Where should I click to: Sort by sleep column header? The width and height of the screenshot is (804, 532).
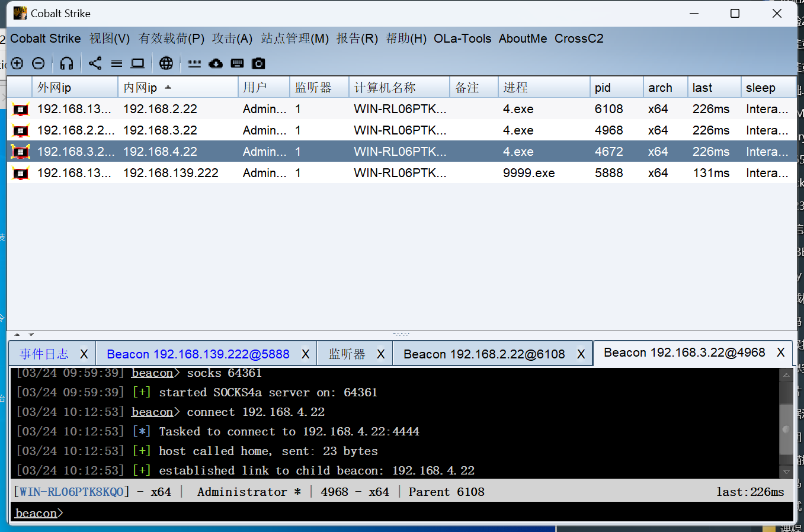(768, 88)
